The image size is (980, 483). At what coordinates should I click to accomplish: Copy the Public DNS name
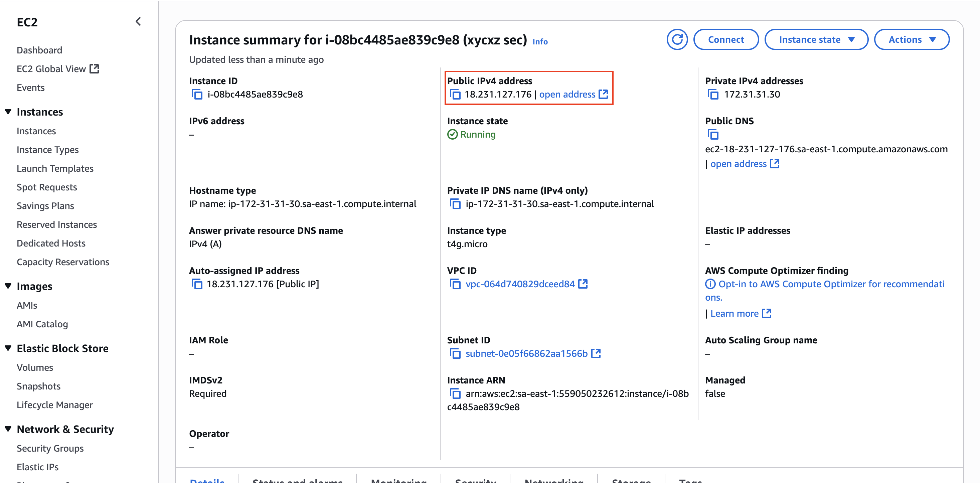pyautogui.click(x=713, y=134)
